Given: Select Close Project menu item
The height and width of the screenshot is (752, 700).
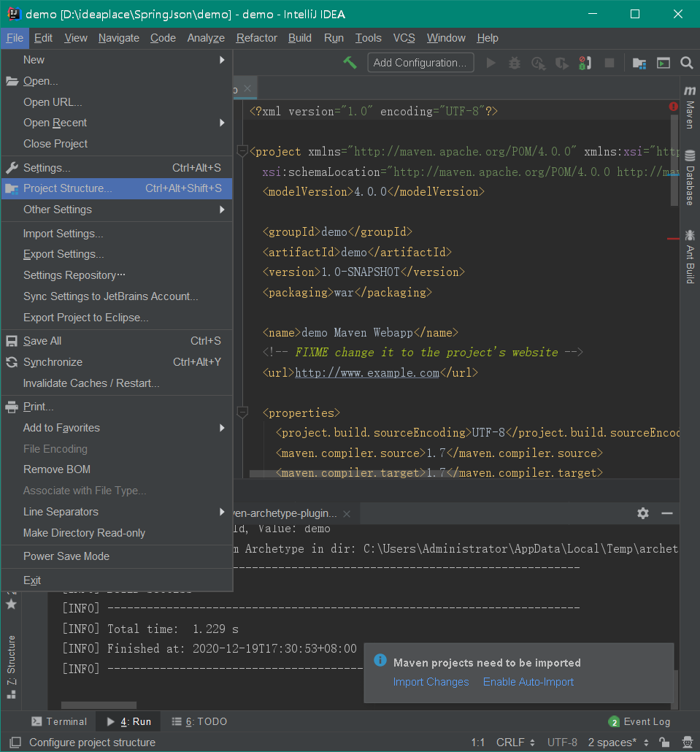Looking at the screenshot, I should point(117,144).
